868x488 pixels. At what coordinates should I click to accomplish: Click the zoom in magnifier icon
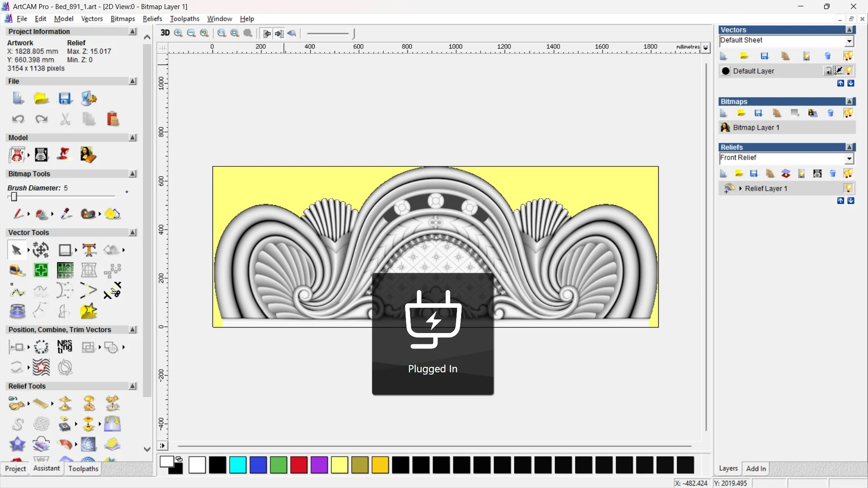coord(178,33)
